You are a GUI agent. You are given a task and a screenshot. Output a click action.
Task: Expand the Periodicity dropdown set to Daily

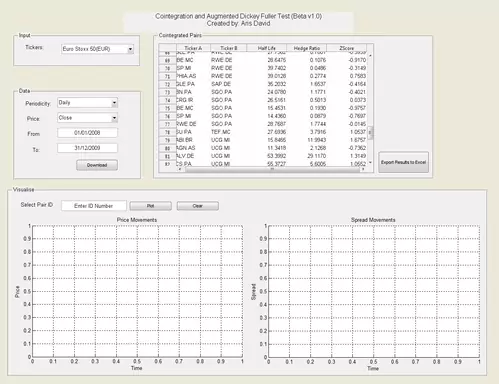pos(87,103)
